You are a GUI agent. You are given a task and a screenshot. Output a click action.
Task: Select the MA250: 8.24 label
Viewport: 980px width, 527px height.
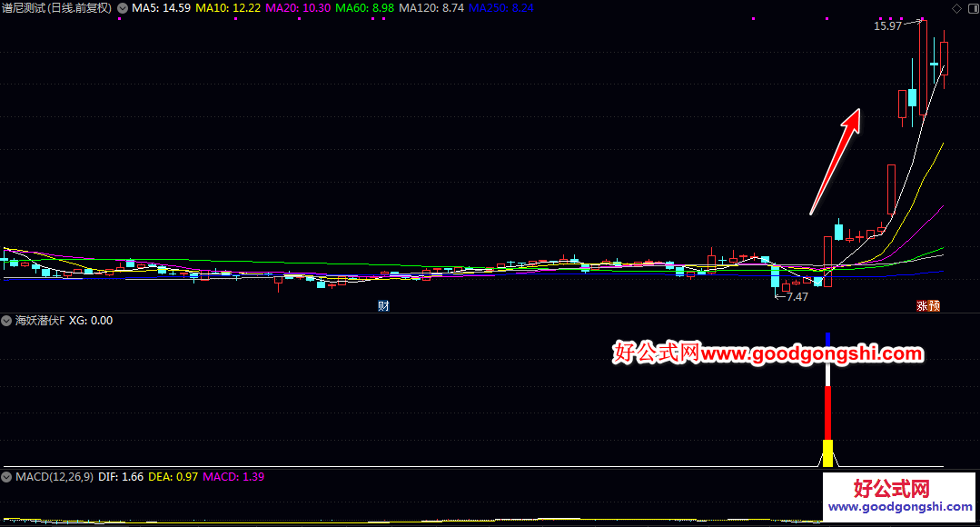501,8
